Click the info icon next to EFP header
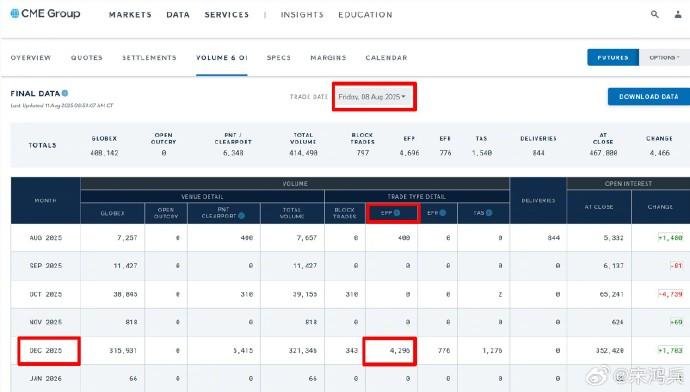The width and height of the screenshot is (690, 392). (x=397, y=213)
